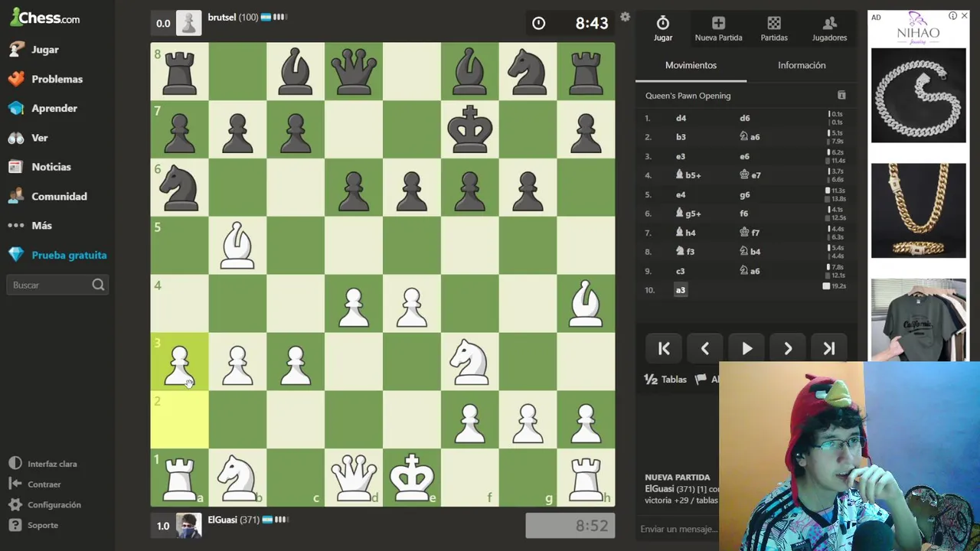This screenshot has height=551, width=980.
Task: Open the silver chain ad image
Action: 918,96
